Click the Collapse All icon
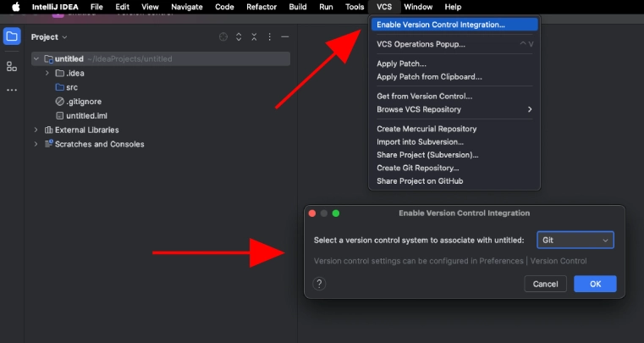The width and height of the screenshot is (644, 343). pos(254,37)
